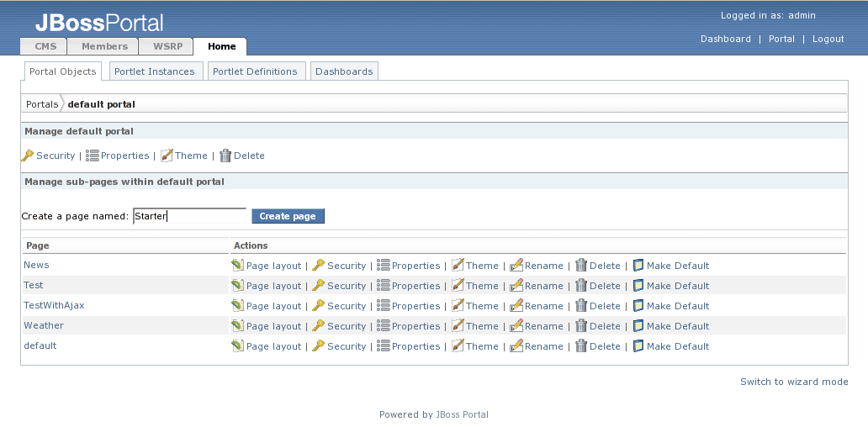868x427 pixels.
Task: Click Make Default text in Weather row
Action: 678,326
